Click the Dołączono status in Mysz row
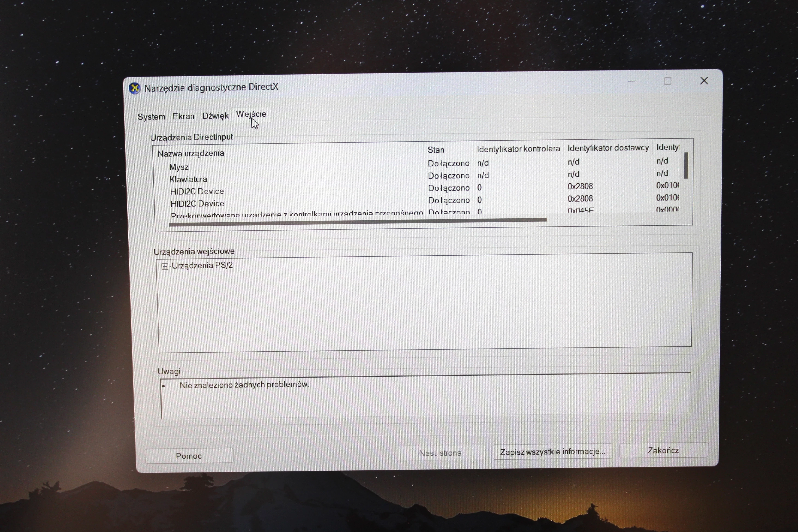The height and width of the screenshot is (532, 798). click(x=449, y=163)
